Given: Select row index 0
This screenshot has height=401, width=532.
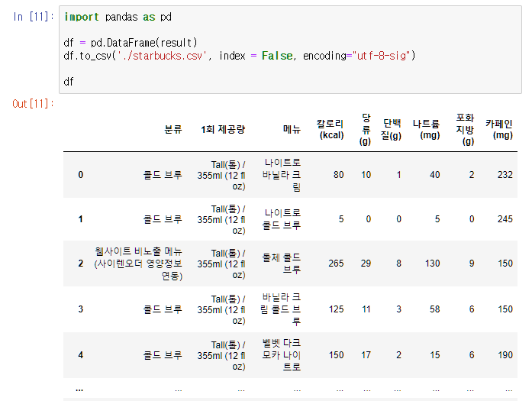Looking at the screenshot, I should 80,175.
